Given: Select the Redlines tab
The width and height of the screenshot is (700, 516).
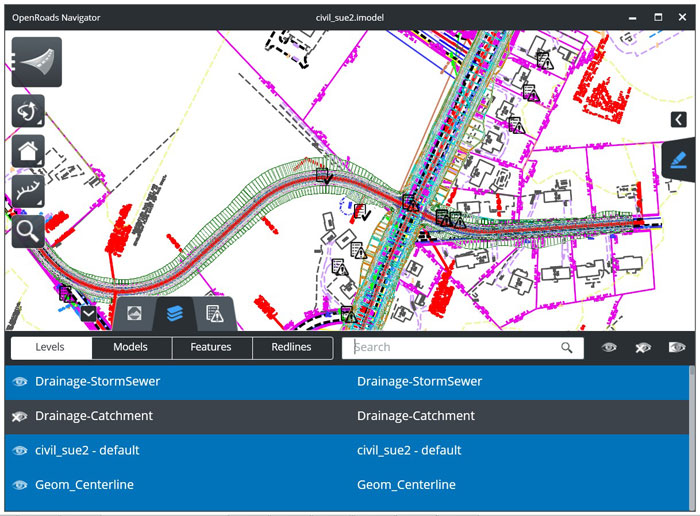Looking at the screenshot, I should pos(291,347).
